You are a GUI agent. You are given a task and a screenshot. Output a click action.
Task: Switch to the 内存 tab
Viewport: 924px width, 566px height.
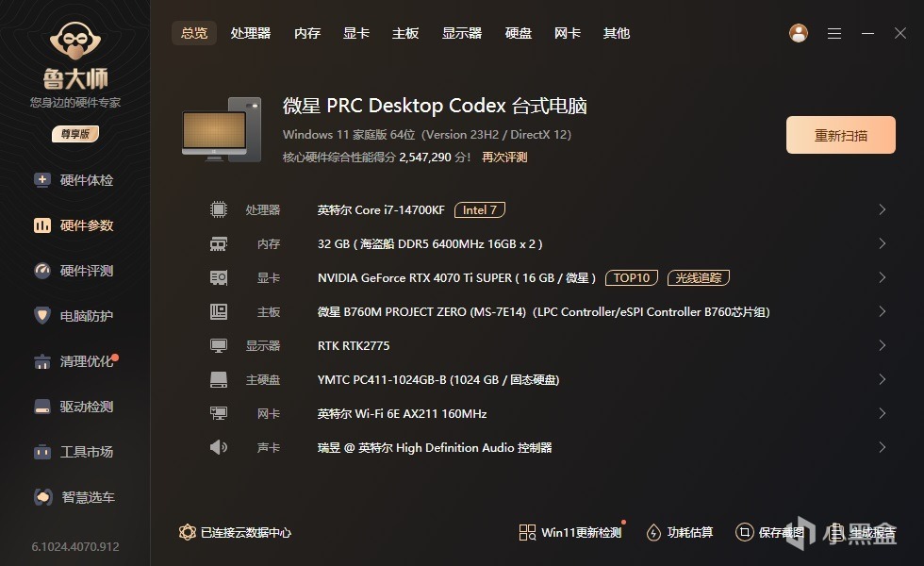coord(307,33)
